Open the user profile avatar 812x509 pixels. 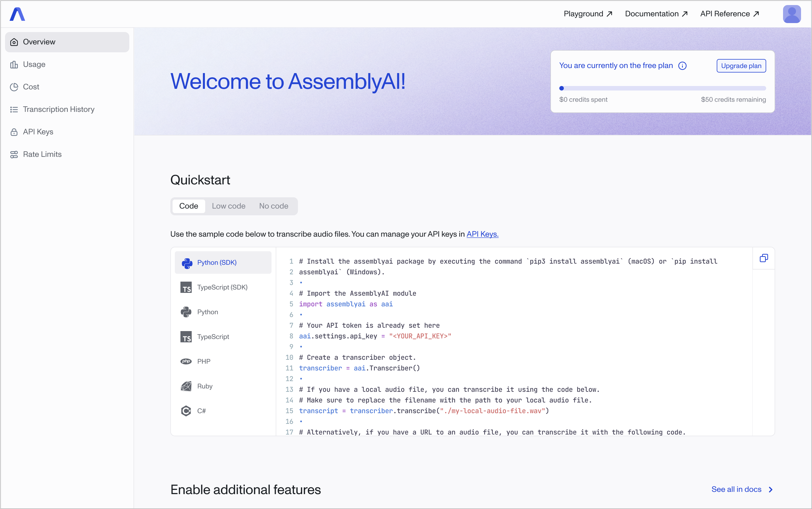(791, 14)
